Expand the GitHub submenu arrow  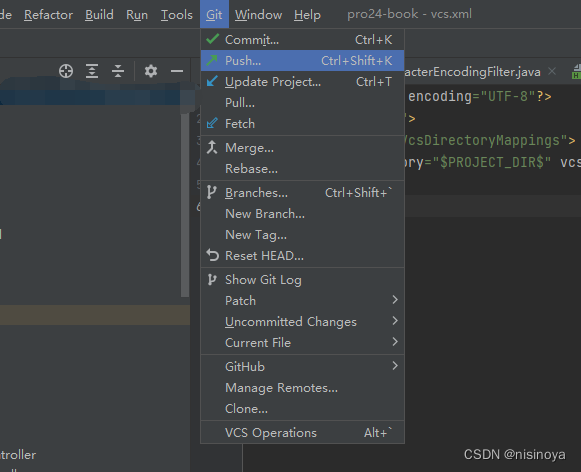395,366
